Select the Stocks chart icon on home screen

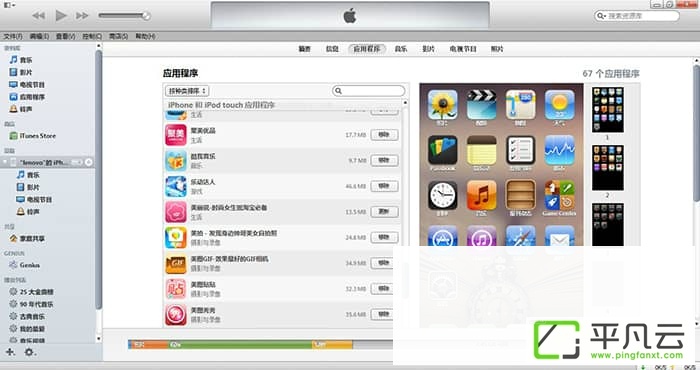point(559,150)
